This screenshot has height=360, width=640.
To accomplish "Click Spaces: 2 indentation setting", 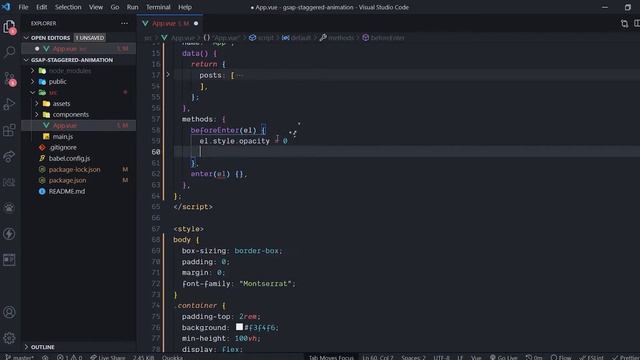I will [413, 357].
